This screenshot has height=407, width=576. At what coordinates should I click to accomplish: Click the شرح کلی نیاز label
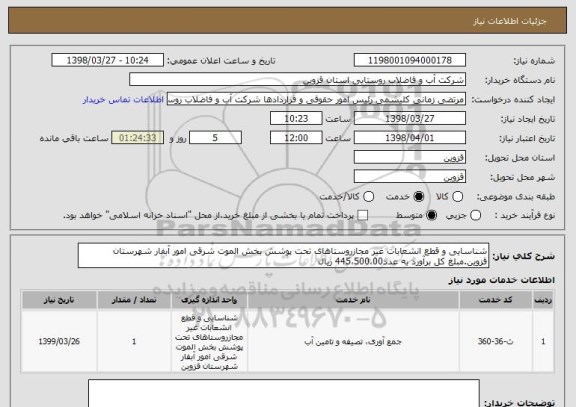523,256
